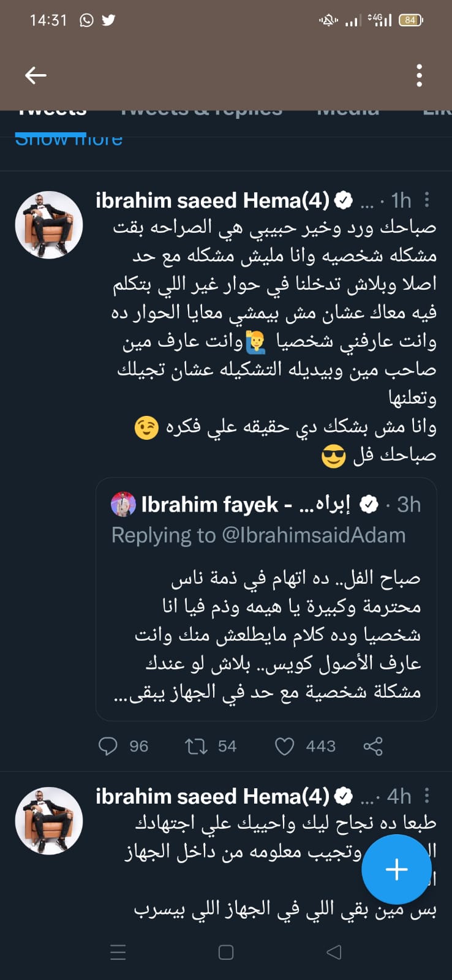The height and width of the screenshot is (980, 452).
Task: Open the Android recent apps menu icon
Action: [x=118, y=952]
